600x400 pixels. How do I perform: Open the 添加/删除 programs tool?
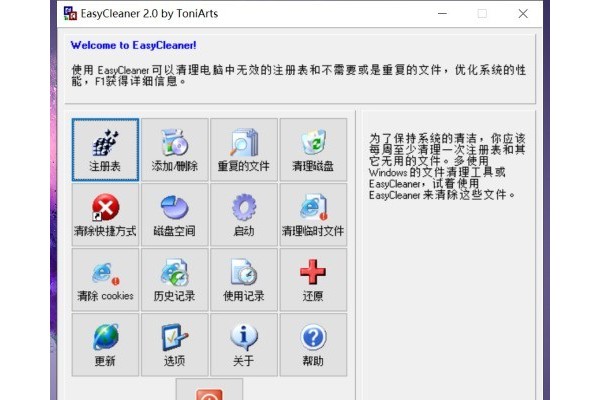tap(174, 150)
